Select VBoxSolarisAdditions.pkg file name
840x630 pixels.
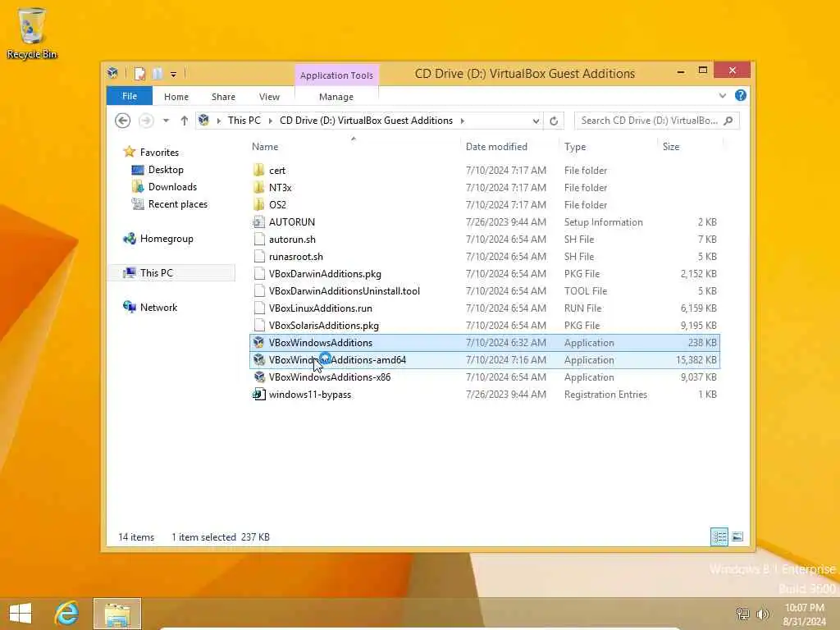[323, 325]
